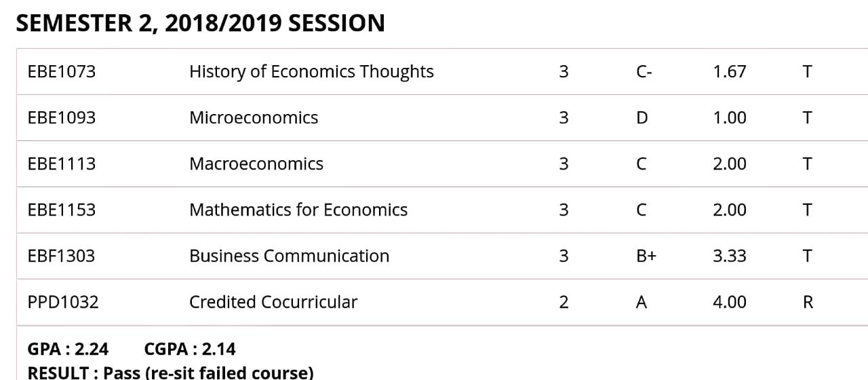Image resolution: width=868 pixels, height=380 pixels.
Task: Click the Credited Cocurricular course name
Action: coord(273,302)
